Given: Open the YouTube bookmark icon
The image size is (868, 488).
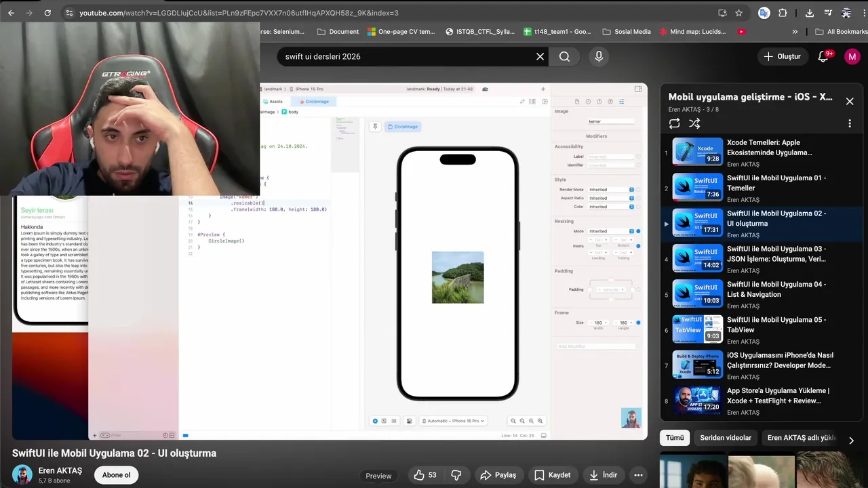Looking at the screenshot, I should click(741, 31).
